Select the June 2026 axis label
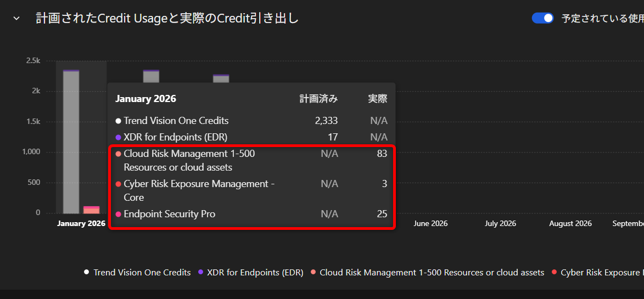Image resolution: width=644 pixels, height=299 pixels. point(430,223)
